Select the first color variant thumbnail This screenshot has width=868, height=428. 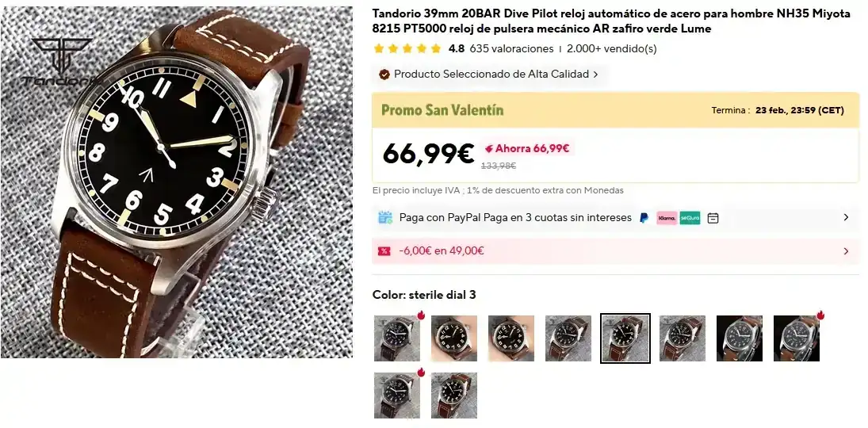coord(397,338)
